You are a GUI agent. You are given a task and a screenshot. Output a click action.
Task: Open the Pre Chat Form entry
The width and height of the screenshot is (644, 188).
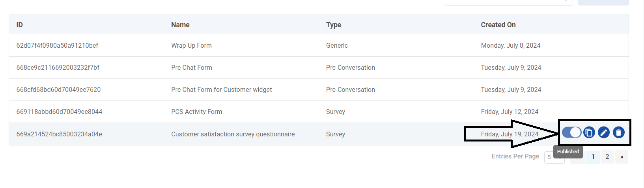coord(192,68)
